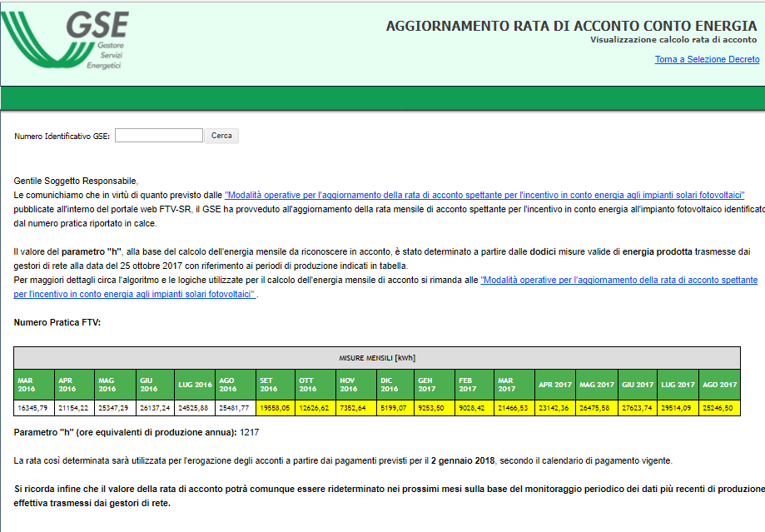The height and width of the screenshot is (532, 765).
Task: Select the APR 2017 column header
Action: (555, 385)
